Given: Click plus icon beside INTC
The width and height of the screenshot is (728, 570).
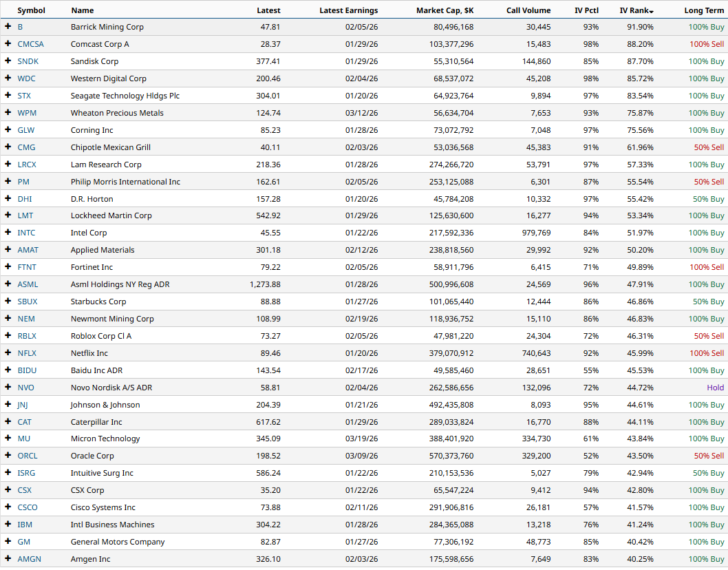Looking at the screenshot, I should 8,232.
